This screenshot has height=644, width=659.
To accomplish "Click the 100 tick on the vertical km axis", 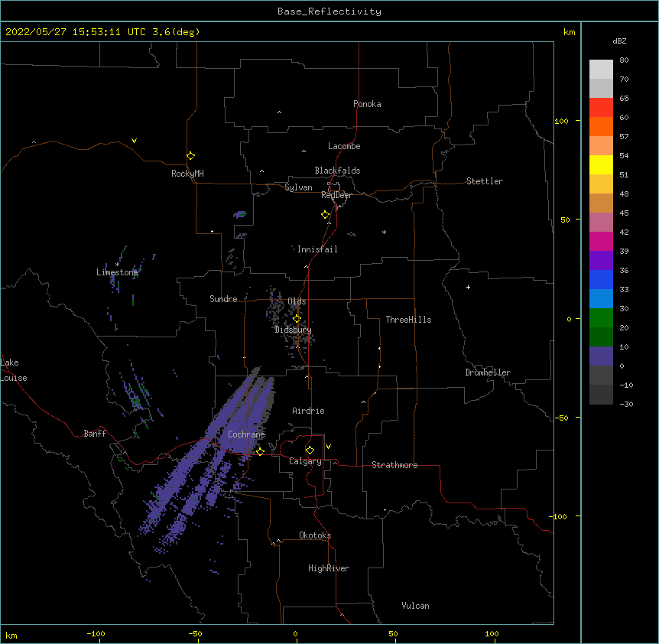I will tap(561, 121).
